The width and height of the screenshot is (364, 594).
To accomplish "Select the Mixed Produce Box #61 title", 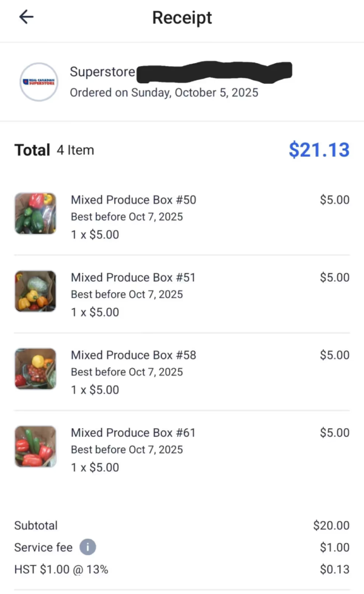I will pyautogui.click(x=133, y=433).
